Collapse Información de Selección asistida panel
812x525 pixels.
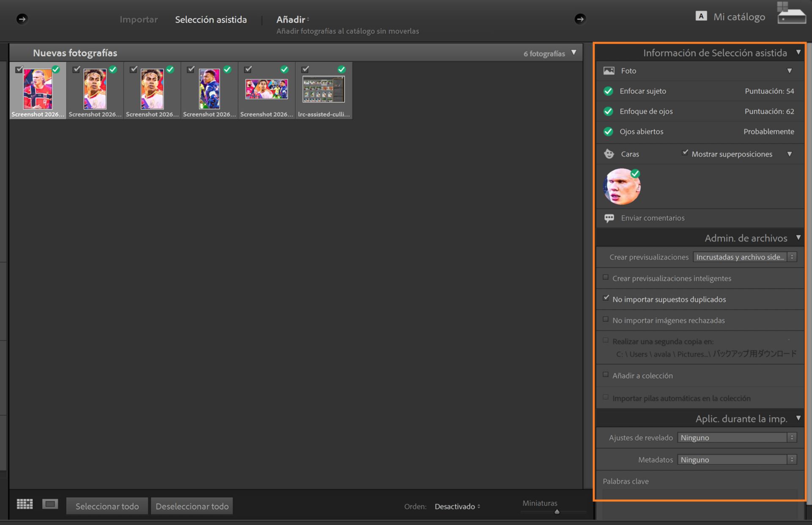click(x=798, y=52)
